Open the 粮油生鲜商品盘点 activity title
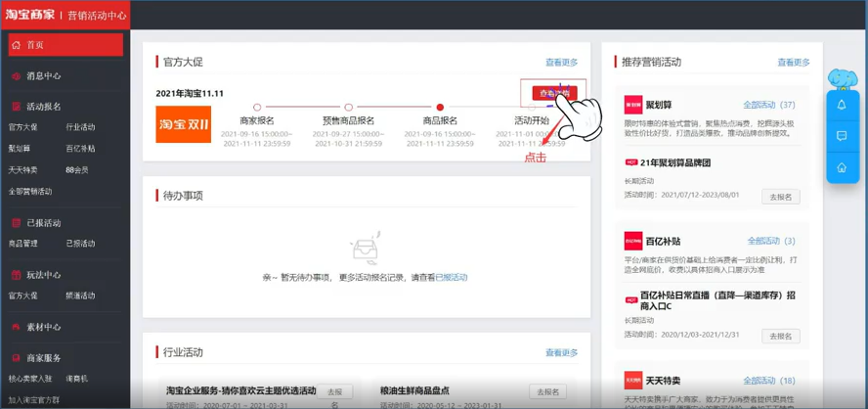This screenshot has width=868, height=409. 414,390
